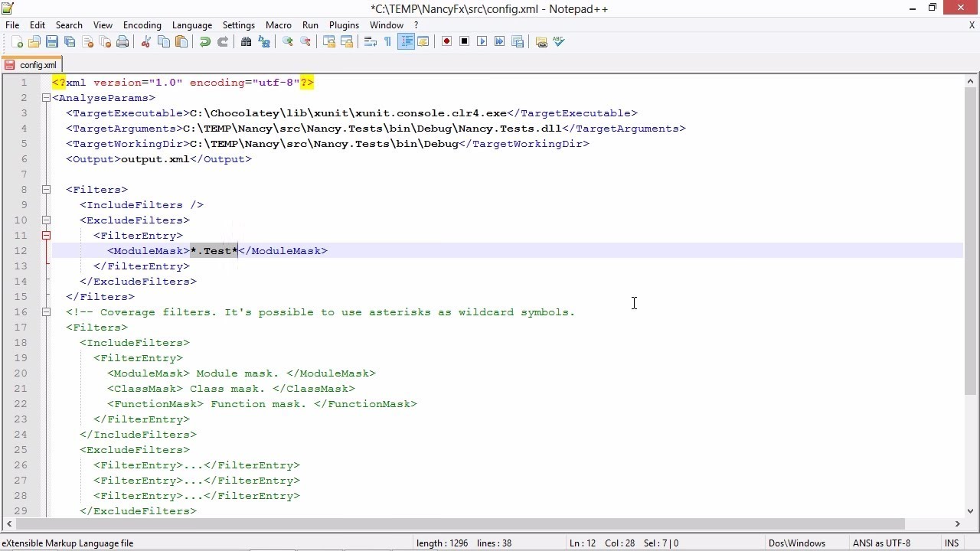Open the File menu

[12, 25]
